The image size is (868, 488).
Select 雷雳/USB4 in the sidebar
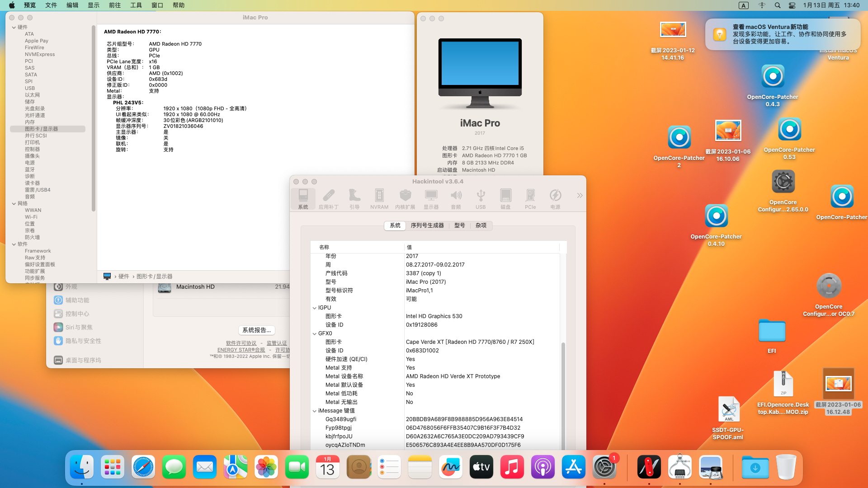click(38, 190)
